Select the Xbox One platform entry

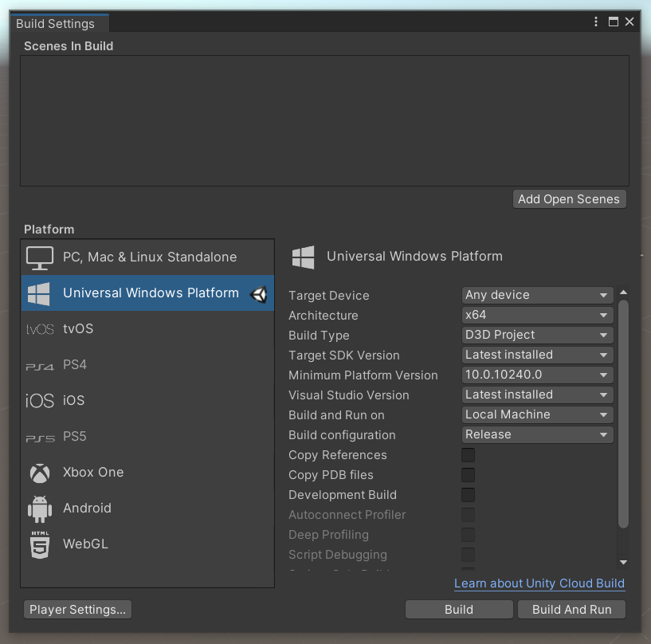pos(147,473)
